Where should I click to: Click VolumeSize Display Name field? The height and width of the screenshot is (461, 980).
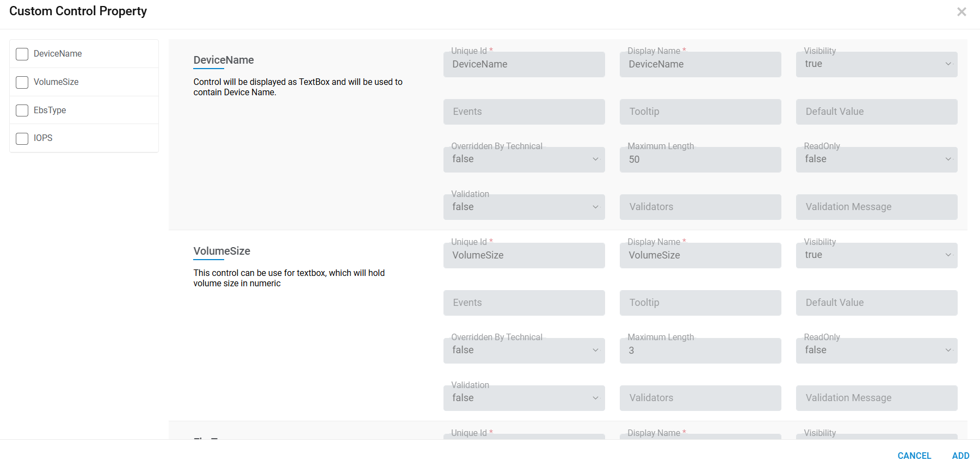[x=700, y=255]
